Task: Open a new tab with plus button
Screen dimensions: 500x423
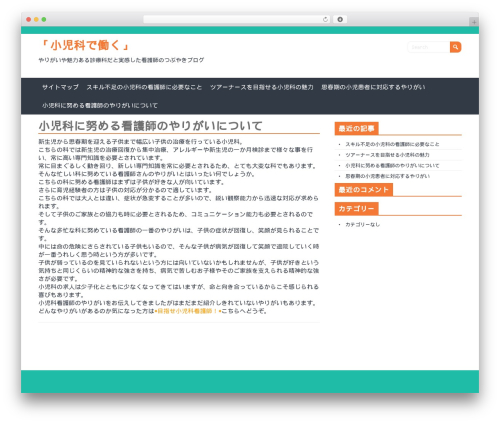Action: (474, 22)
